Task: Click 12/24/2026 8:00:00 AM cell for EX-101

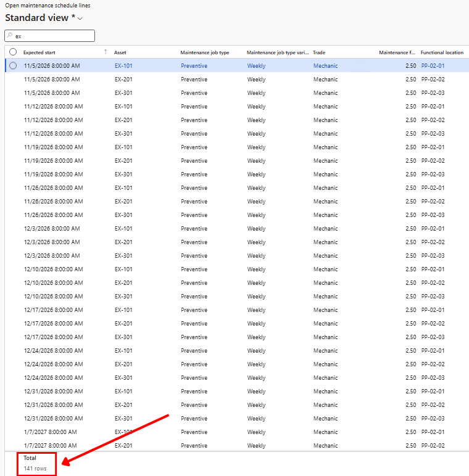Action: coord(54,351)
